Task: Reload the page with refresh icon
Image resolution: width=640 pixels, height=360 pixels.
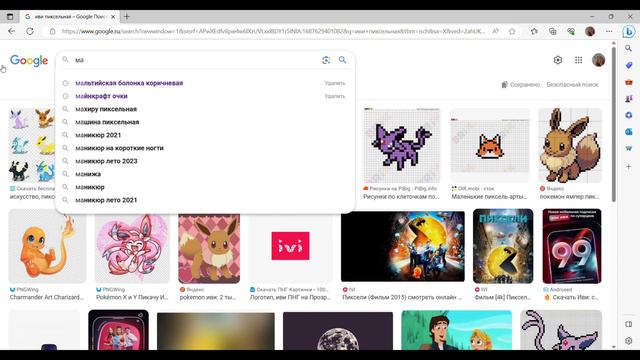Action: click(x=30, y=31)
